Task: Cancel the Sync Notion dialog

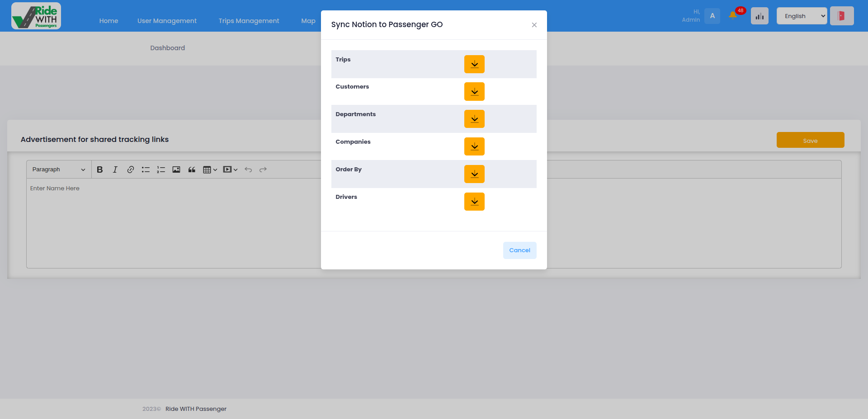Action: click(x=519, y=250)
